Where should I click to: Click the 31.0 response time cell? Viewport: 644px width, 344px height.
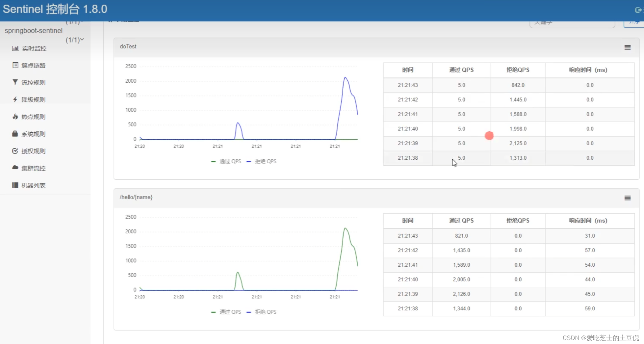pos(590,236)
